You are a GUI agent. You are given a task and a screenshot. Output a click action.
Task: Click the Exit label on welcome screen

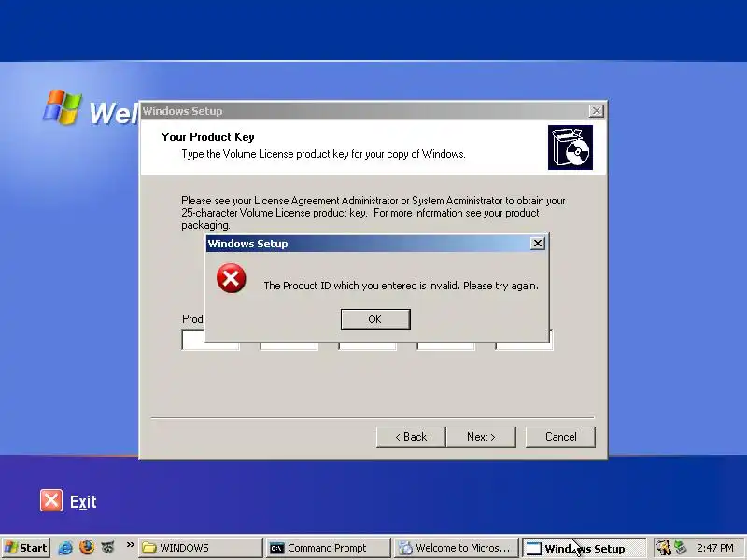(x=83, y=501)
